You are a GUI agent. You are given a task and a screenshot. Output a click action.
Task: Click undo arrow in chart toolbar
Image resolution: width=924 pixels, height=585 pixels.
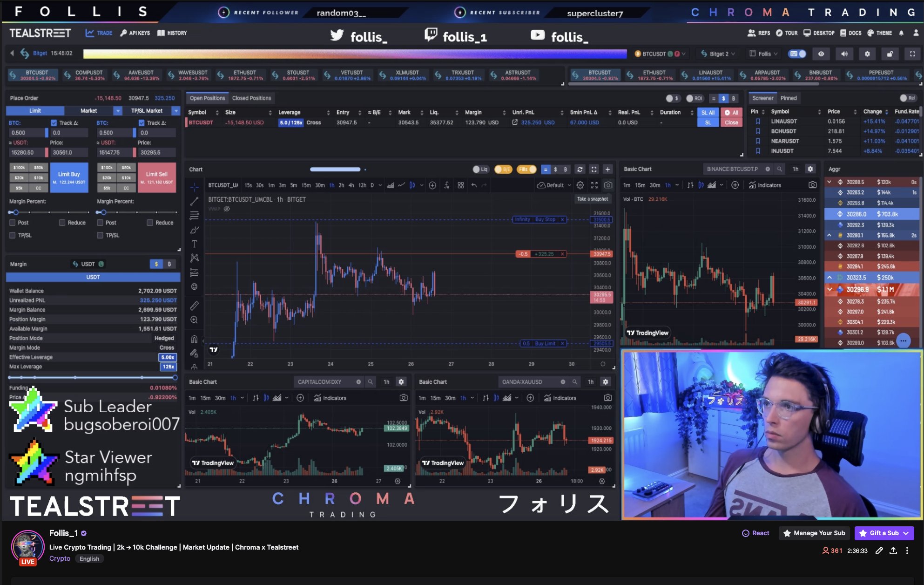tap(474, 185)
